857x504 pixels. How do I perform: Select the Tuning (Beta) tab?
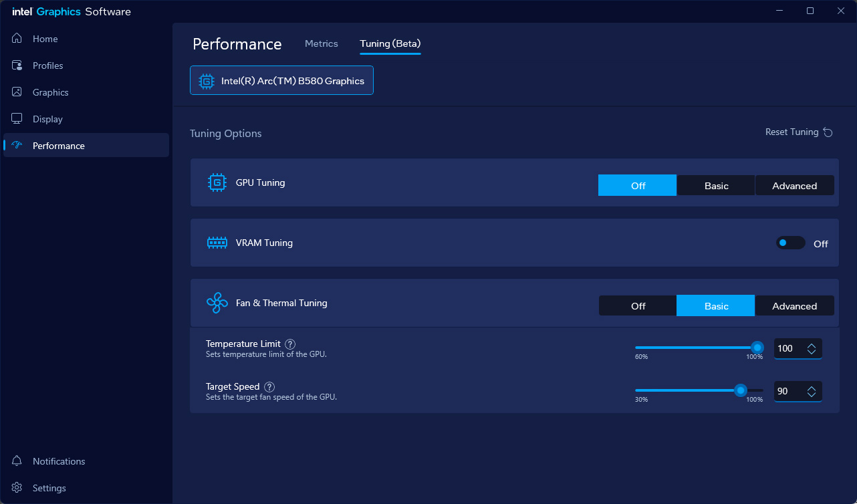[390, 43]
